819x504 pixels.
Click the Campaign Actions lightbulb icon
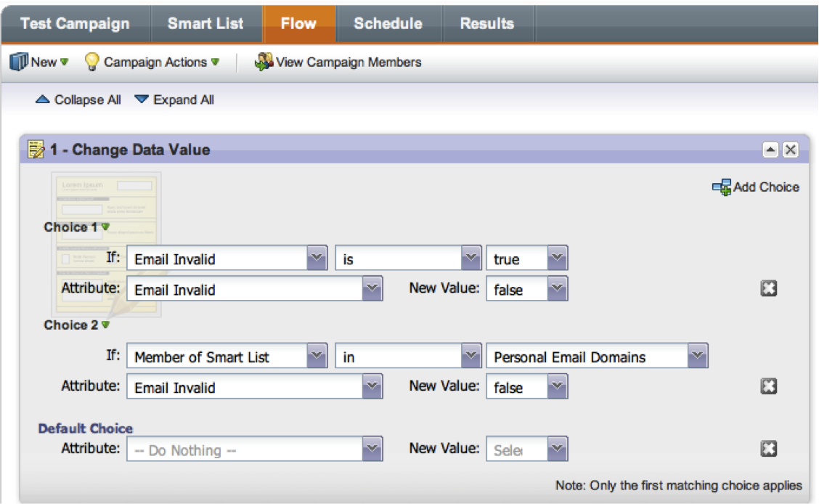[x=92, y=62]
